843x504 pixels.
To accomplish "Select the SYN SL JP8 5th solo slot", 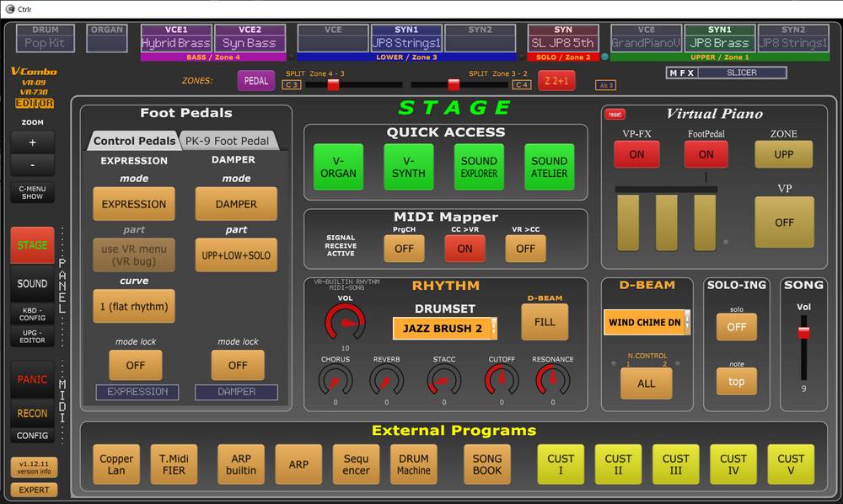I will coord(563,38).
